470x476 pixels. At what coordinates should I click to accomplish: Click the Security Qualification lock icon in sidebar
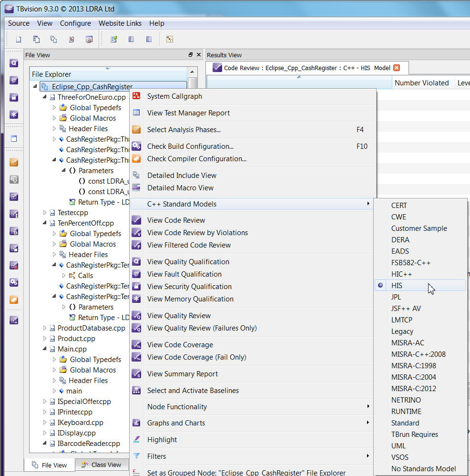14,97
